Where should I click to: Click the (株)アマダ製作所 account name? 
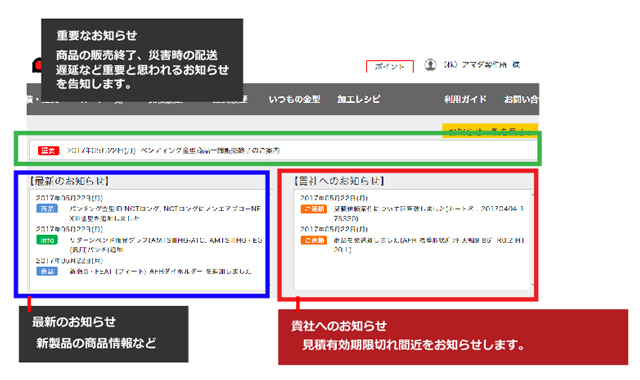tap(482, 65)
